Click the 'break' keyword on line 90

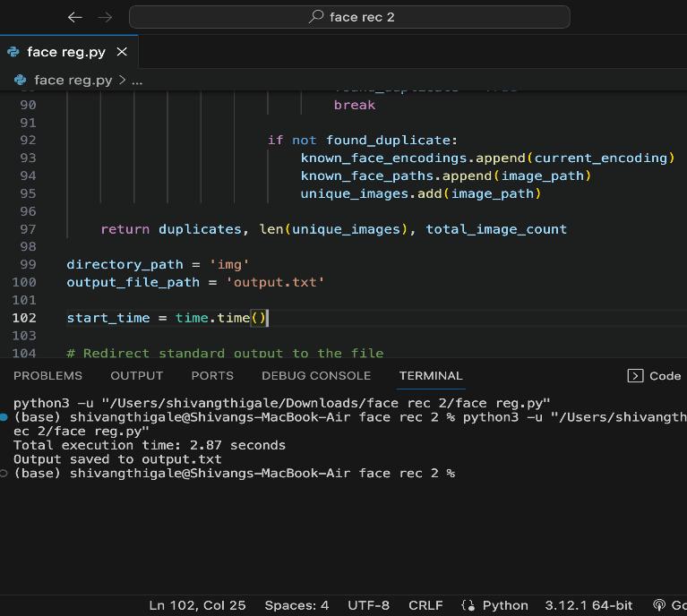click(x=355, y=105)
